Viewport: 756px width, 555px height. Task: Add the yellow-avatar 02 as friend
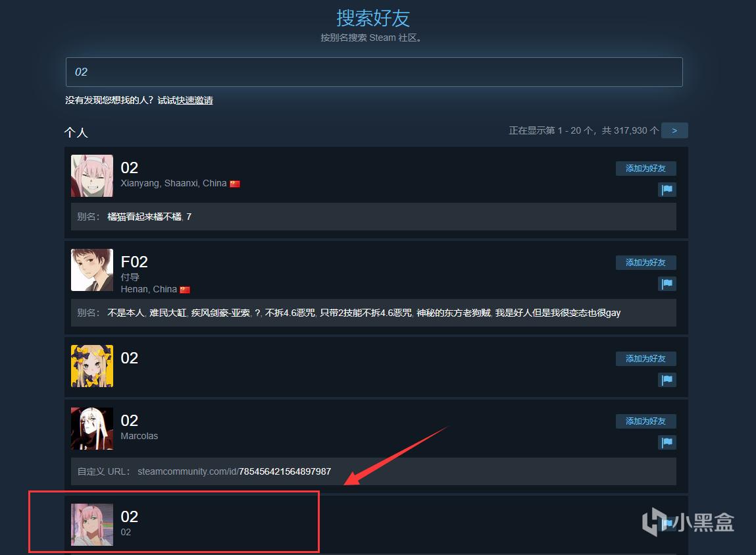(x=645, y=359)
